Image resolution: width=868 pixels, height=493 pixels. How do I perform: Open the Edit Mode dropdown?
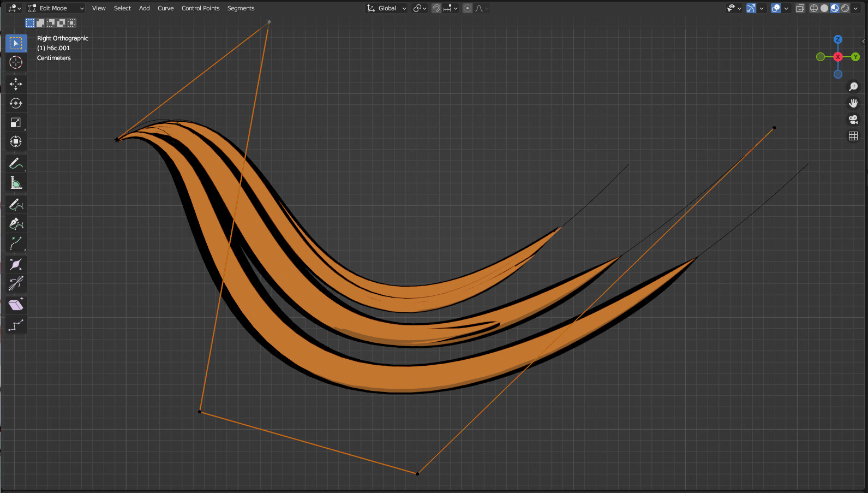pyautogui.click(x=56, y=8)
